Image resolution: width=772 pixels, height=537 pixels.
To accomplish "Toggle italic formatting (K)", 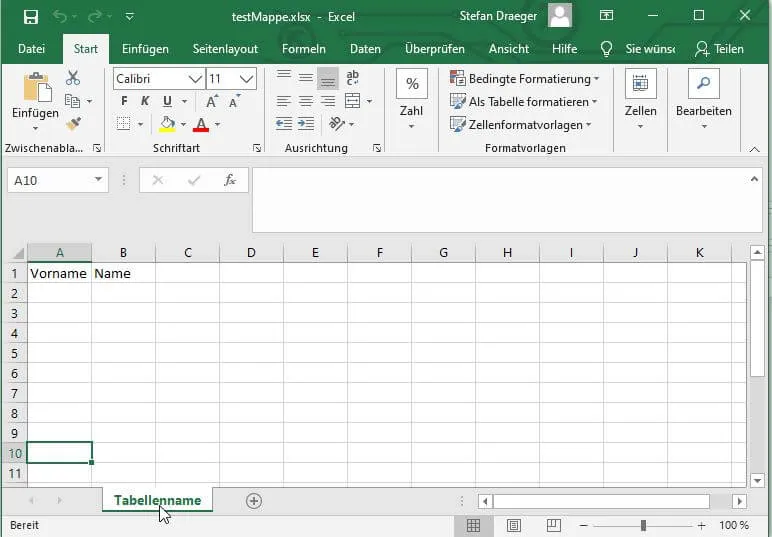I will pos(145,101).
